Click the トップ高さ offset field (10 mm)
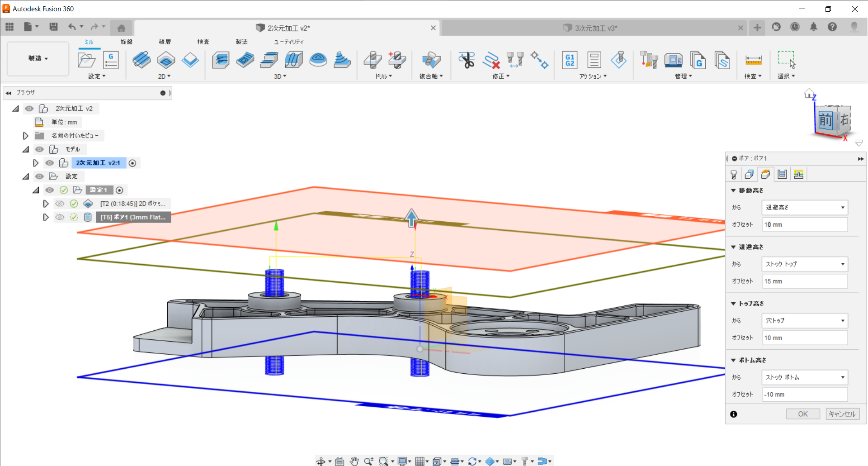This screenshot has height=466, width=868. point(805,338)
